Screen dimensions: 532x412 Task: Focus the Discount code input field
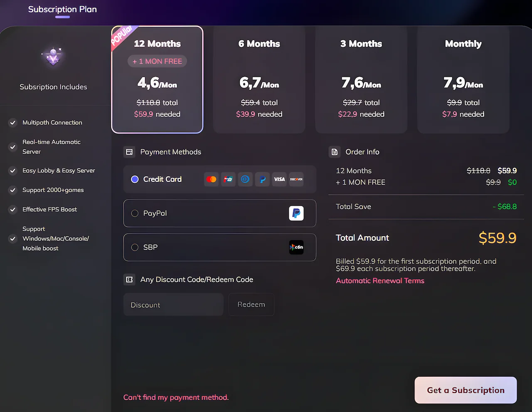[173, 305]
